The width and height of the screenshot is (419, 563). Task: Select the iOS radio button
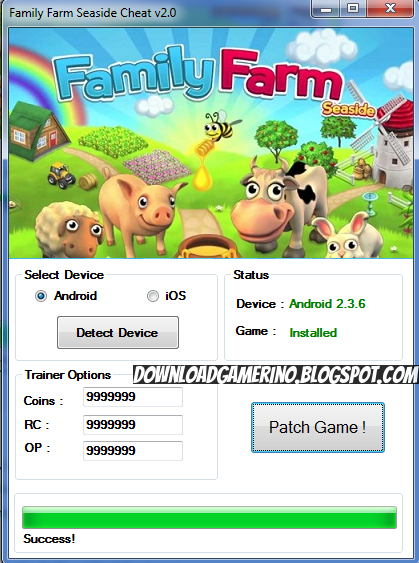pyautogui.click(x=153, y=296)
